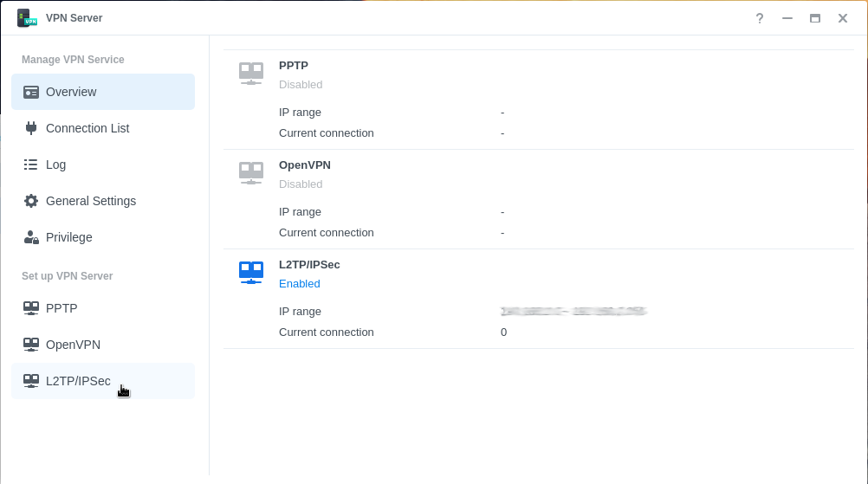Minimize the VPN Server window
This screenshot has width=868, height=484.
pyautogui.click(x=787, y=18)
